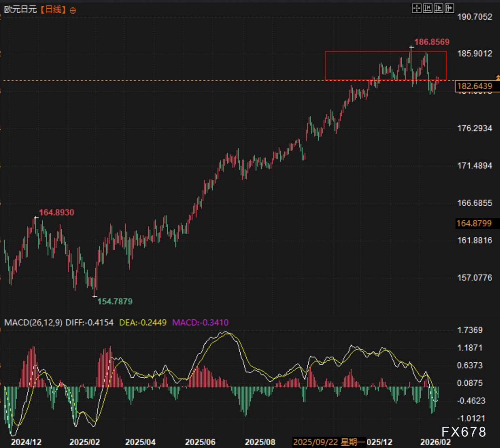This screenshot has width=500, height=448.
Task: Click the highlighted 164.8799 axis price label
Action: click(x=474, y=223)
